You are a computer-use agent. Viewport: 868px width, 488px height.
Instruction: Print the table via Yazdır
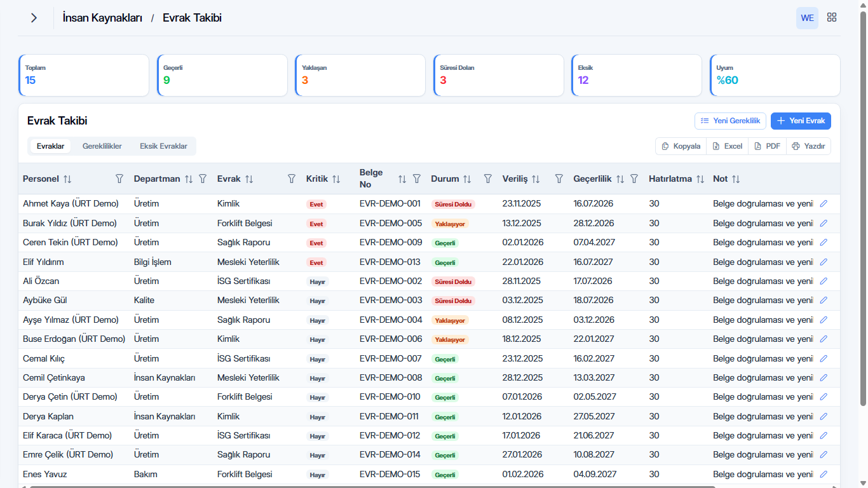808,146
